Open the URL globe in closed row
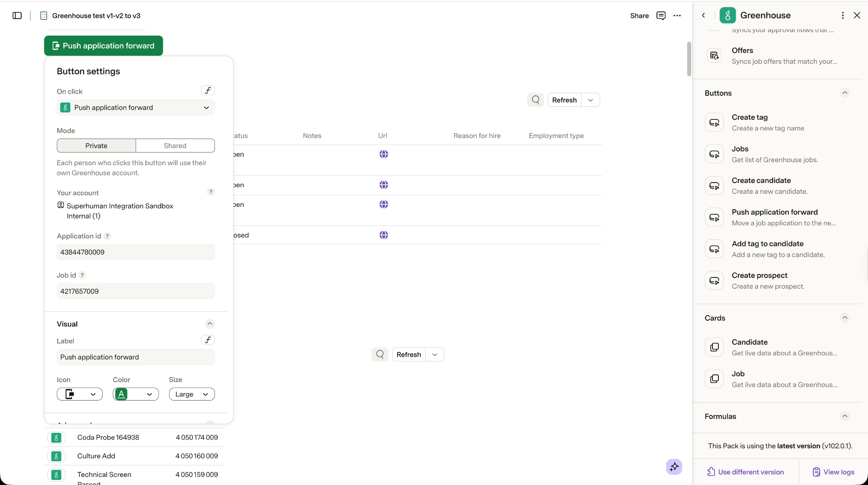Image resolution: width=868 pixels, height=485 pixels. click(384, 235)
